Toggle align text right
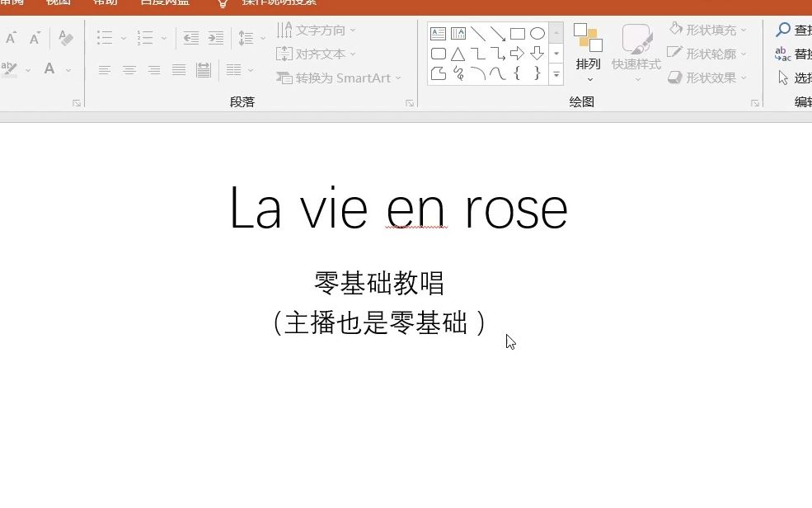 tap(154, 70)
